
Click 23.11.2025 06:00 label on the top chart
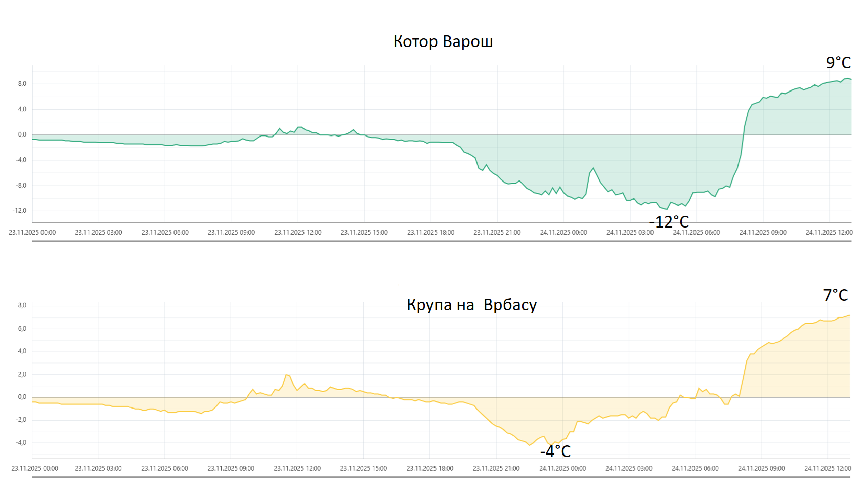point(165,233)
